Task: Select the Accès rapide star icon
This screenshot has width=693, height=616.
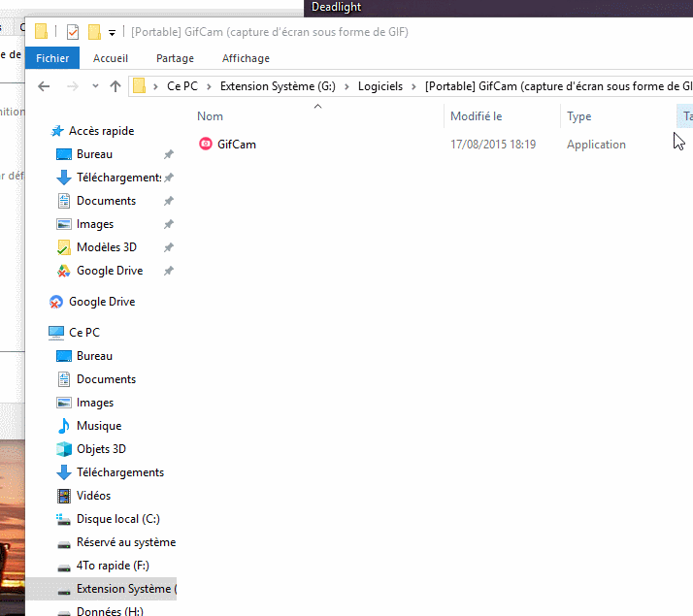Action: pyautogui.click(x=57, y=131)
